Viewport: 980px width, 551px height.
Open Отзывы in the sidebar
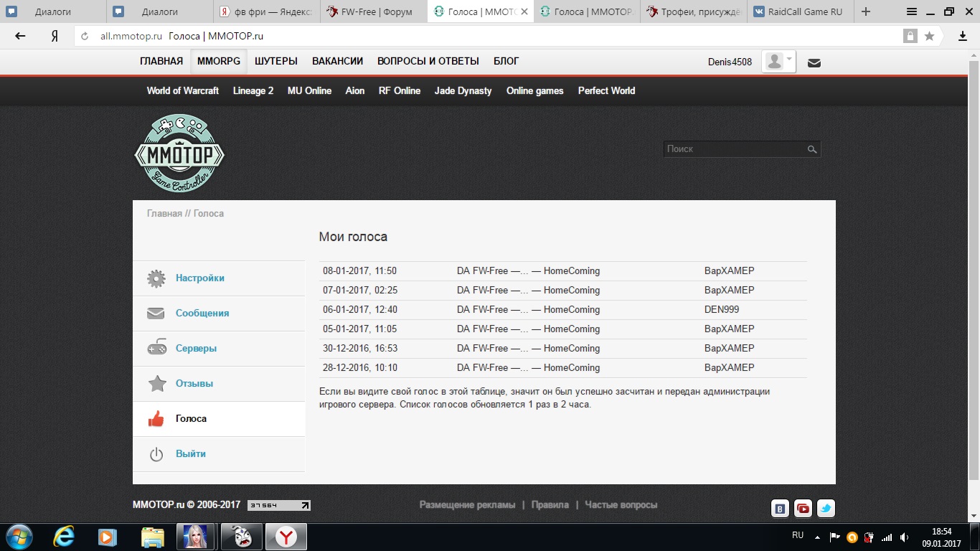pos(194,384)
